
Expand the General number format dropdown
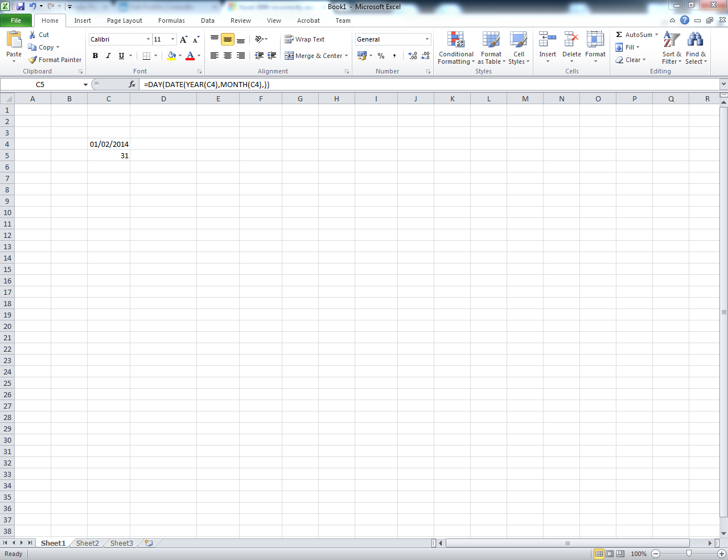pos(427,39)
